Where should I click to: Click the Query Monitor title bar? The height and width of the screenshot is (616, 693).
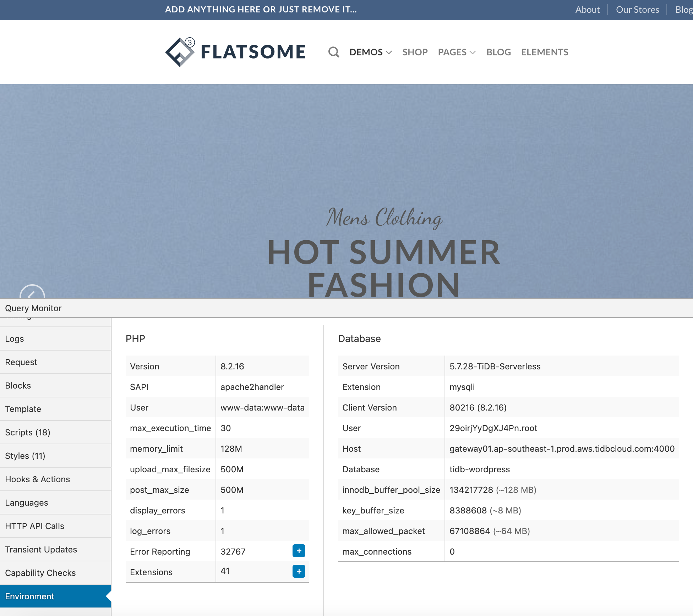[346, 308]
